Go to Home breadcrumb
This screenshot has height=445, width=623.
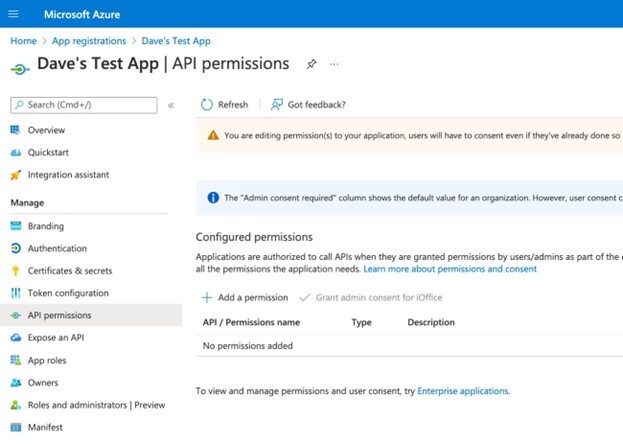(x=23, y=41)
